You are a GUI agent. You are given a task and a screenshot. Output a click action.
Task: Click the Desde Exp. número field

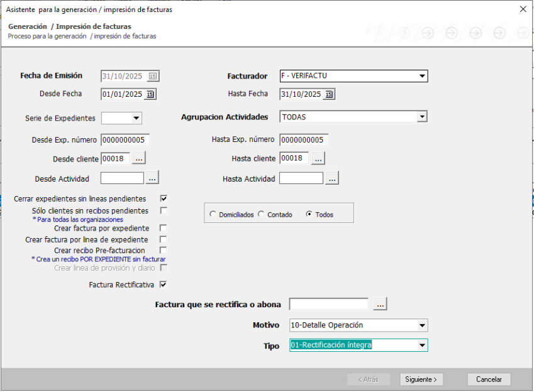(125, 139)
